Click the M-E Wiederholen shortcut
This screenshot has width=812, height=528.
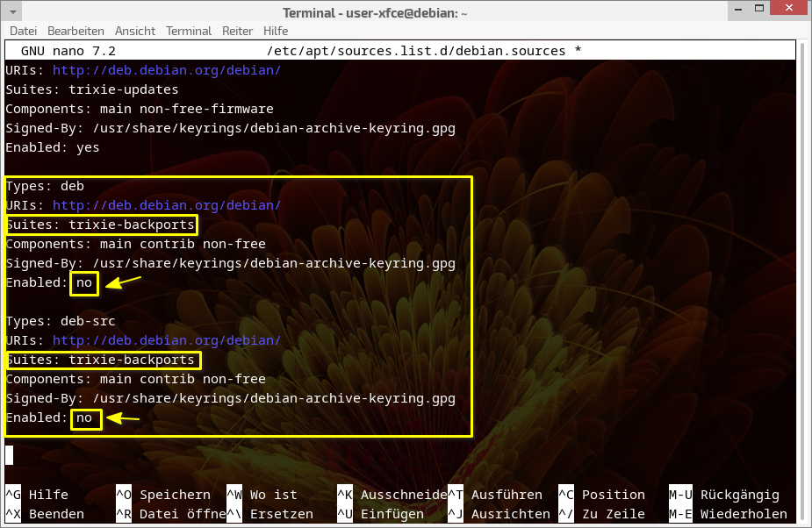coord(728,514)
